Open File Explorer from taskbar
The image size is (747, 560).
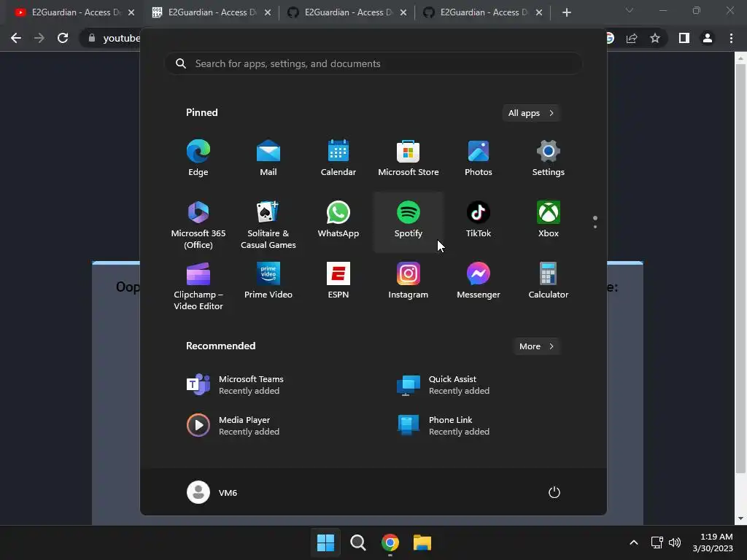click(422, 542)
